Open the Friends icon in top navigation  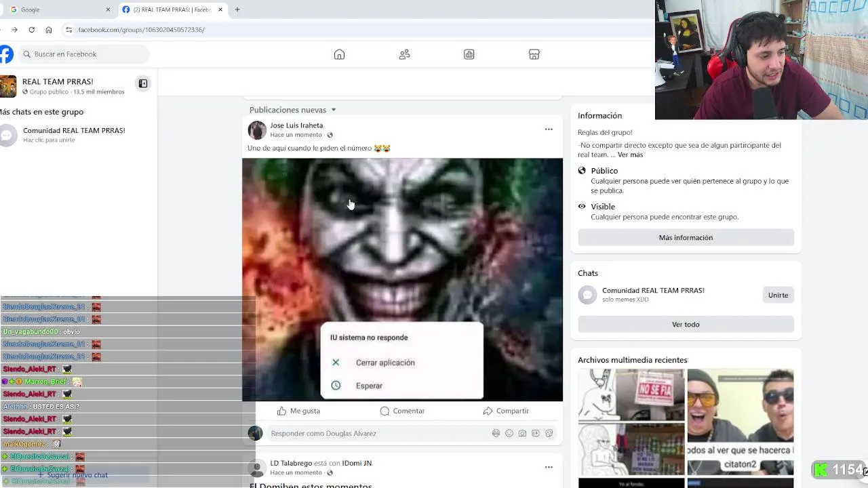point(404,54)
